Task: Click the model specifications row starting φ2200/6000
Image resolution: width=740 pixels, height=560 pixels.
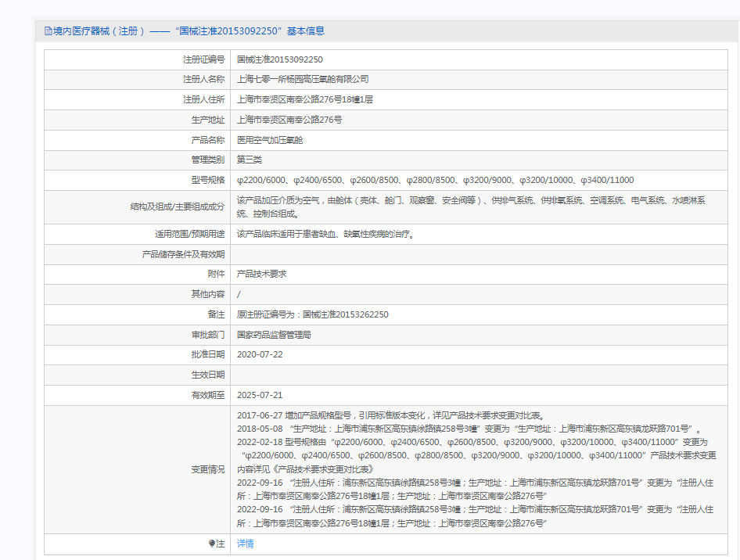Action: coord(435,180)
